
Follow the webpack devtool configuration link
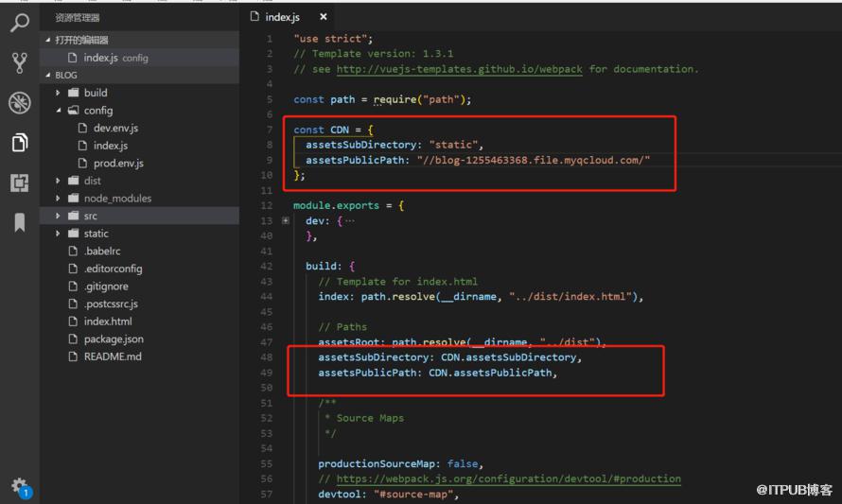click(x=509, y=478)
